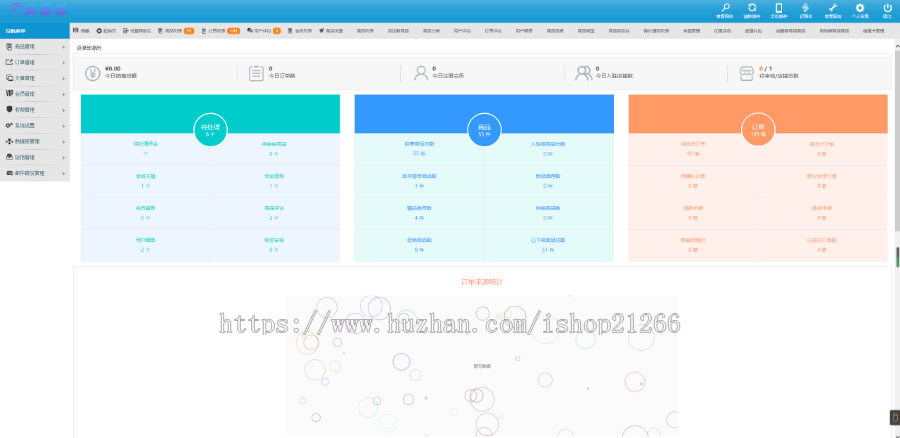Open the mobile phone icon in the header
900x438 pixels.
(779, 7)
